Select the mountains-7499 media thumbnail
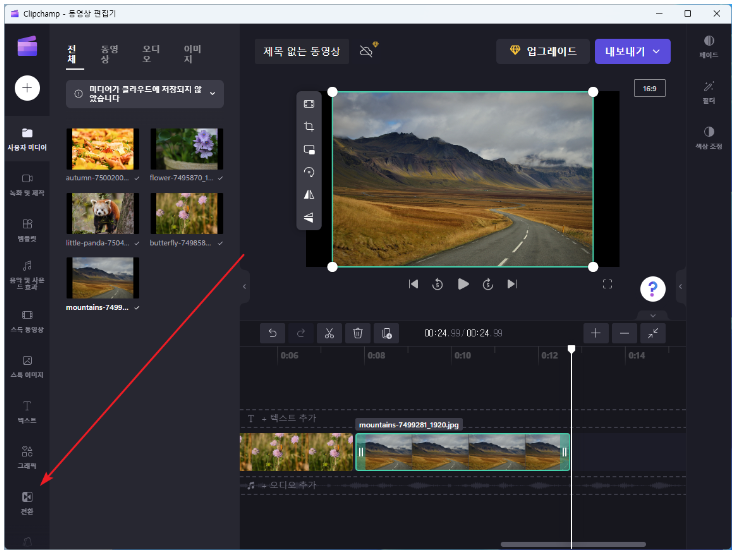This screenshot has height=552, width=736. tap(103, 278)
